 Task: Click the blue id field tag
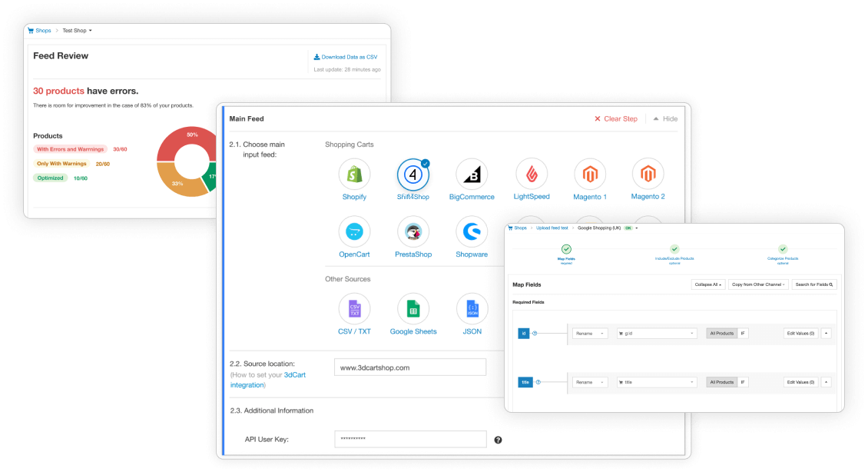[x=524, y=334]
